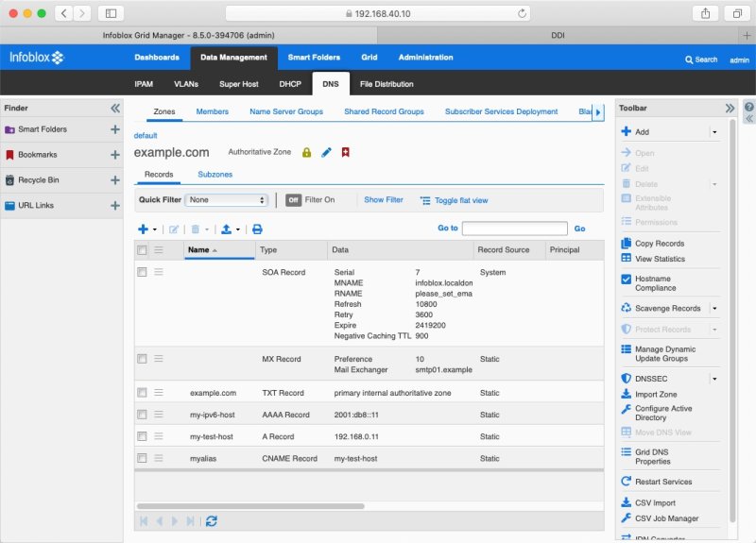Click the blue pencil edit icon for example.com
The width and height of the screenshot is (756, 543).
coord(326,153)
